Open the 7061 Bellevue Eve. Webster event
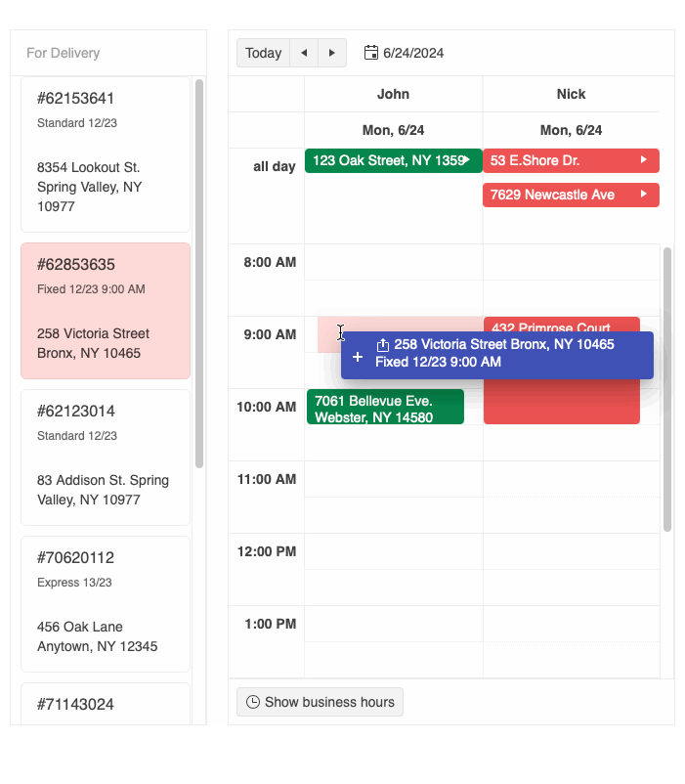The image size is (685, 784). pyautogui.click(x=384, y=407)
